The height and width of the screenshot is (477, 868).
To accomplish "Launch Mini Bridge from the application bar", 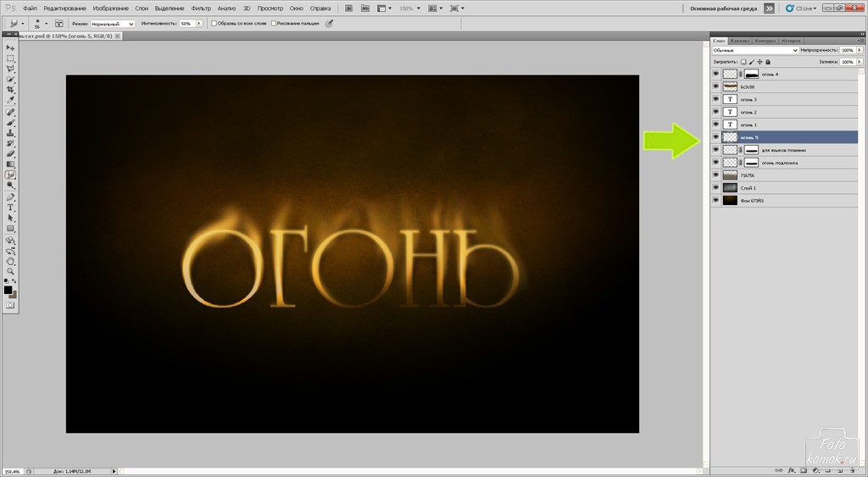I will tap(364, 8).
